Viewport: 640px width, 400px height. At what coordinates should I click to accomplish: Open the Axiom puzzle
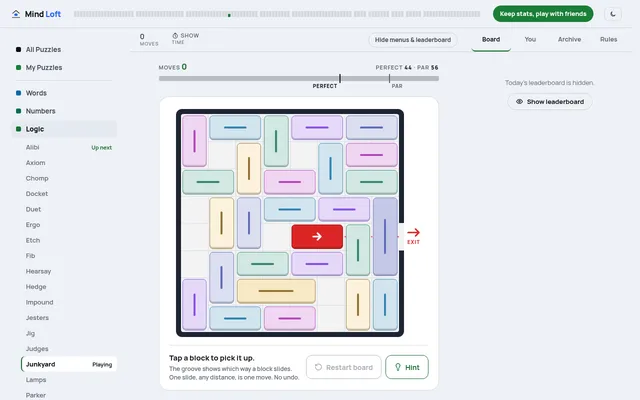click(36, 163)
